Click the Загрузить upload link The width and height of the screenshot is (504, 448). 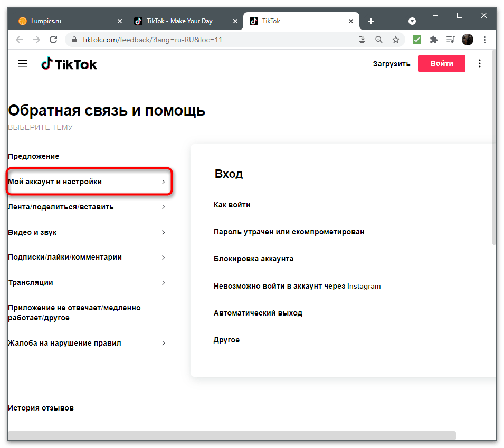[x=392, y=64]
